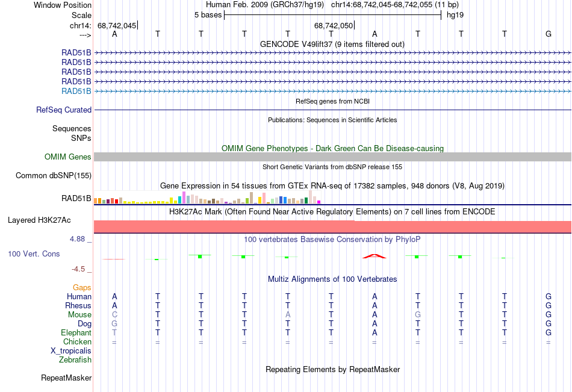Click the RefSeq genes from NCBI title
Viewport: 572px width, 392px height.
coord(332,101)
